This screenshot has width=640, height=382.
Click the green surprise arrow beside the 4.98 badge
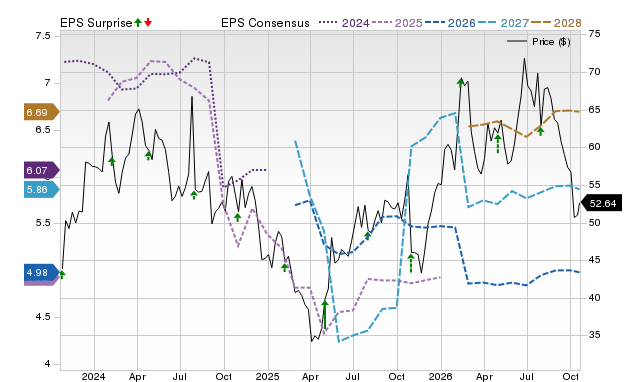62,275
